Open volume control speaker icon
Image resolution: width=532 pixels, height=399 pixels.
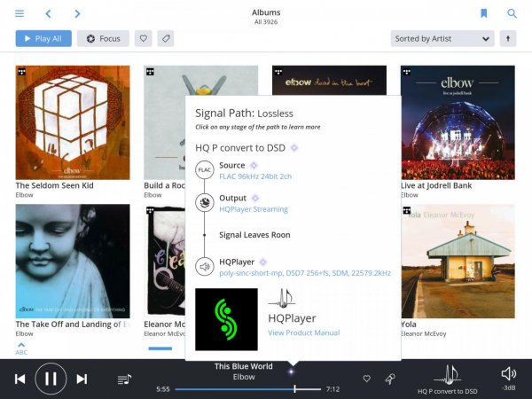[508, 374]
